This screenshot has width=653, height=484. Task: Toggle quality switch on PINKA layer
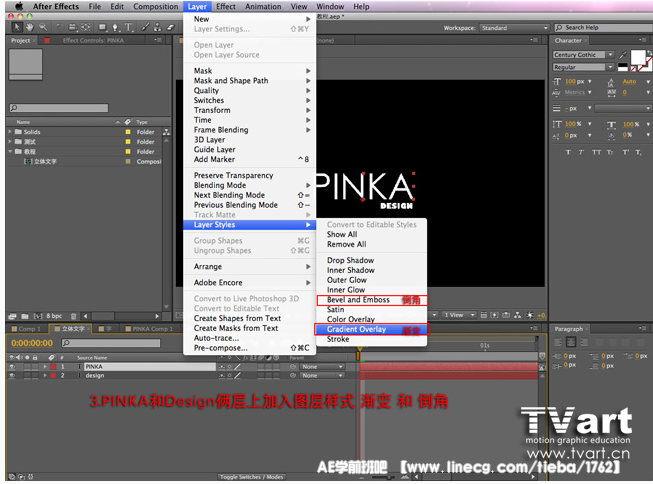[237, 367]
